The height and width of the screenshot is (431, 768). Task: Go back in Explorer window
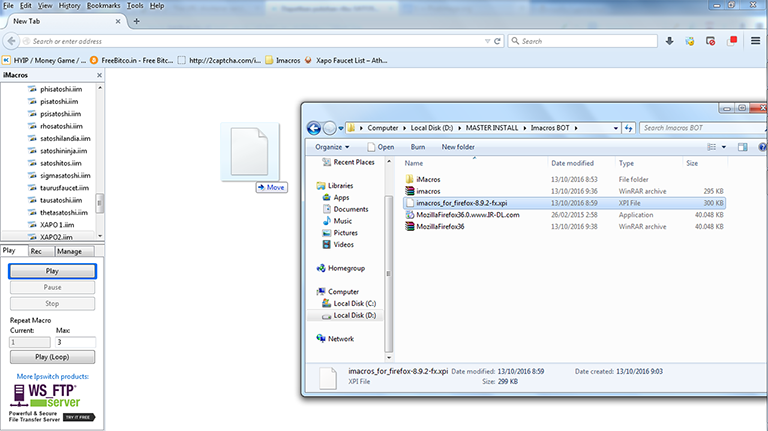click(314, 128)
